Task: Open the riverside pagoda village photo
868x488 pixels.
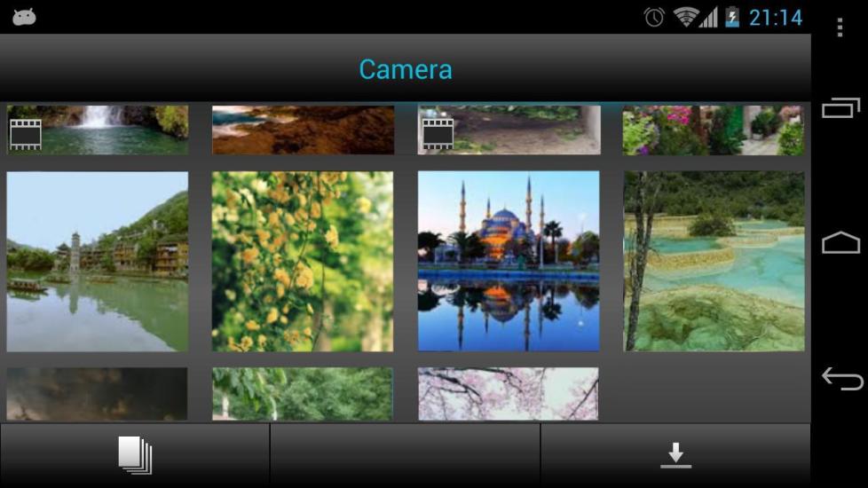Action: point(98,261)
